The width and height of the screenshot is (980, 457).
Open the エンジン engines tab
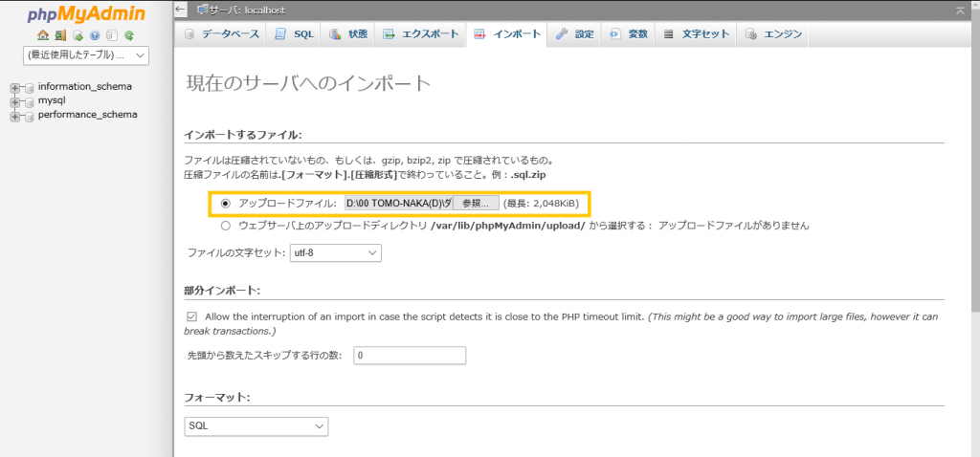[773, 34]
